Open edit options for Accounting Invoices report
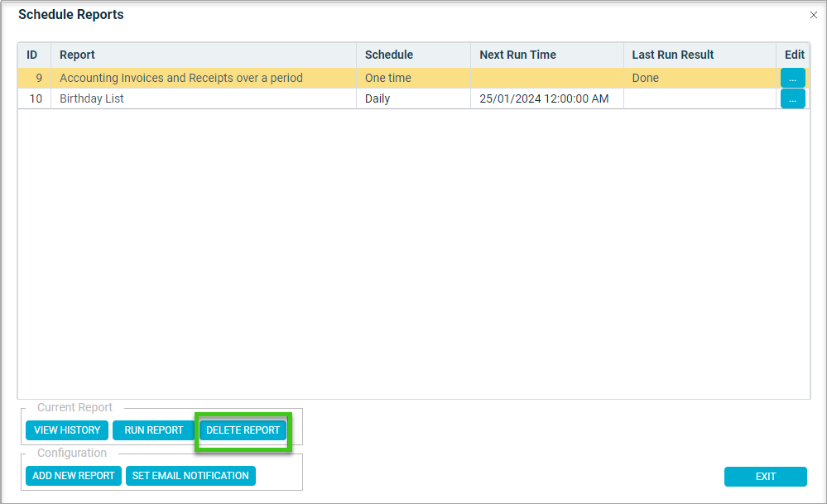The height and width of the screenshot is (504, 827). point(793,78)
